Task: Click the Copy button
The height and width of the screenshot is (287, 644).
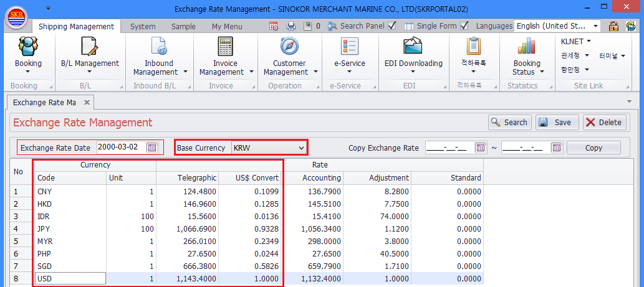Action: (x=594, y=148)
